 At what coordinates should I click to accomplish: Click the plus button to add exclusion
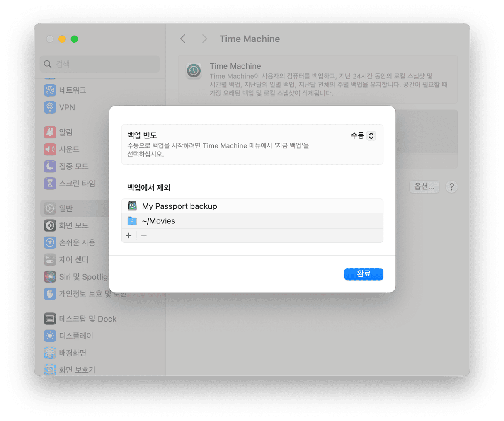[129, 235]
